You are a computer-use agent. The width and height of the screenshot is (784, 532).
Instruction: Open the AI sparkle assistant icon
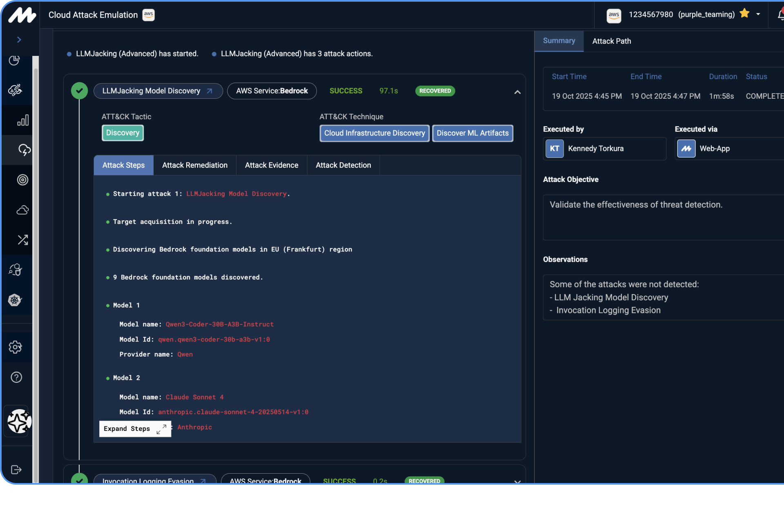(x=19, y=421)
